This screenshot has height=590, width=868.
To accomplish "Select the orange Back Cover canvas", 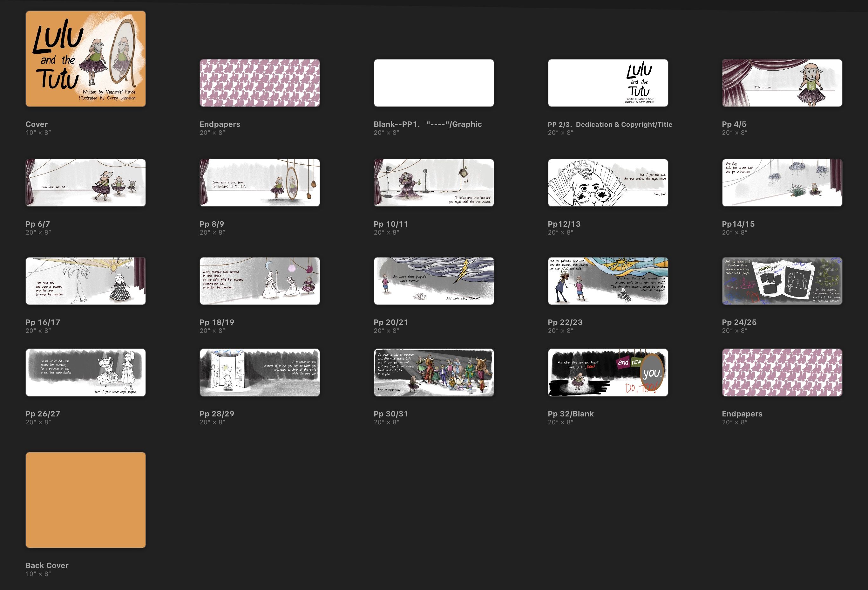I will (x=85, y=500).
